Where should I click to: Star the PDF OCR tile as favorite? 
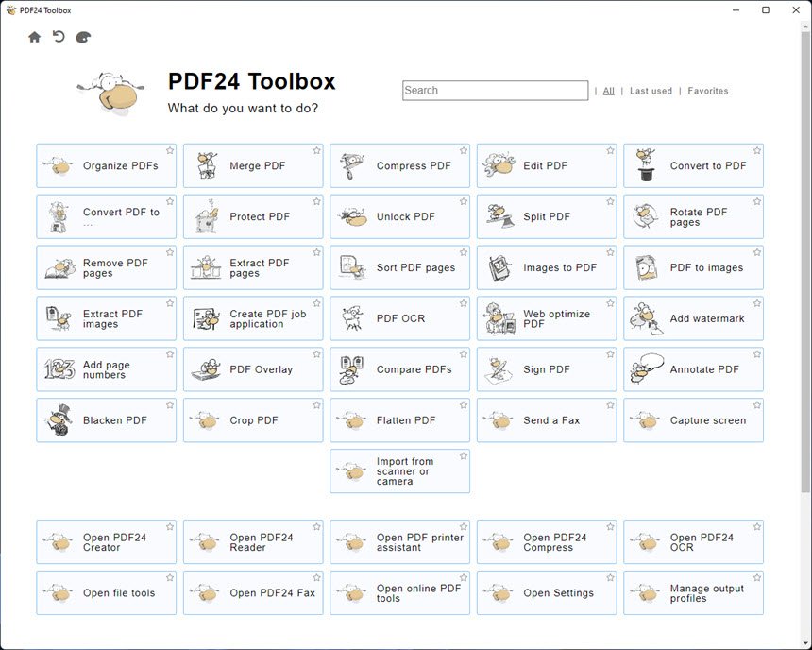pos(464,303)
